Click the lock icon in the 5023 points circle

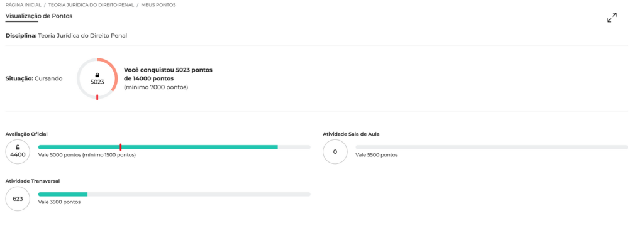tap(97, 75)
